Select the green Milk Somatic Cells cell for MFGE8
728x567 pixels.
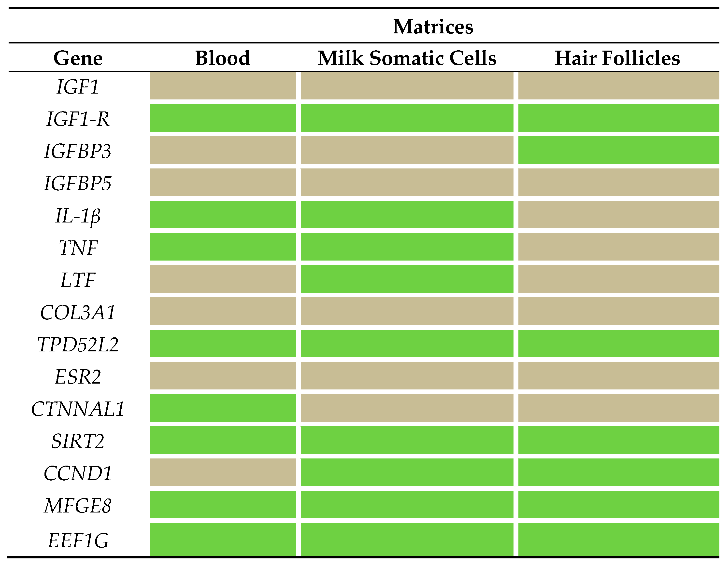(x=407, y=505)
